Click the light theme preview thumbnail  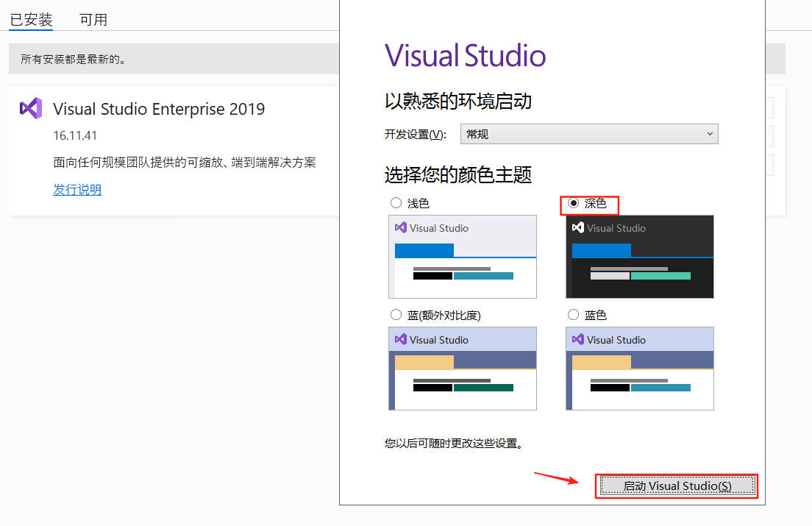click(x=463, y=257)
